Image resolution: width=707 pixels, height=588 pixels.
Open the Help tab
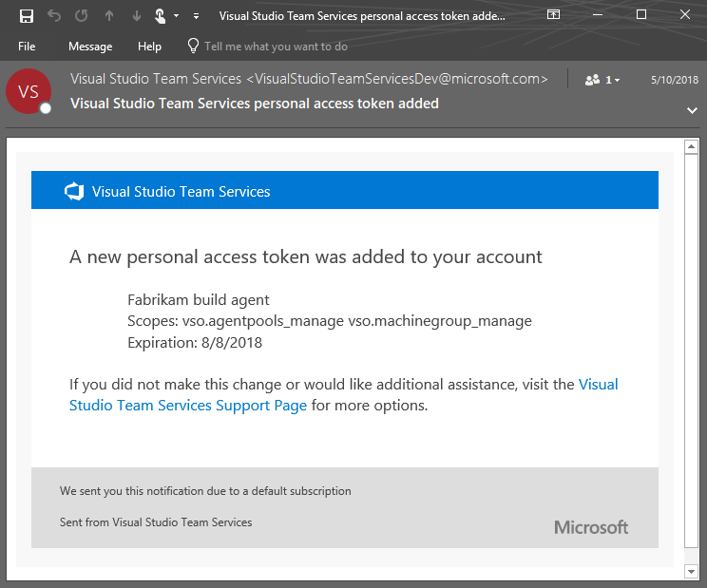149,47
